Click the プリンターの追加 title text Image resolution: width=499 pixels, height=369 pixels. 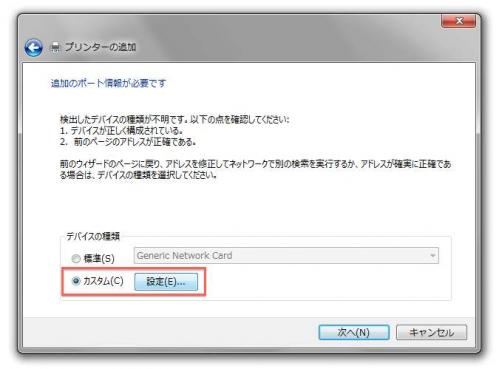click(x=100, y=47)
